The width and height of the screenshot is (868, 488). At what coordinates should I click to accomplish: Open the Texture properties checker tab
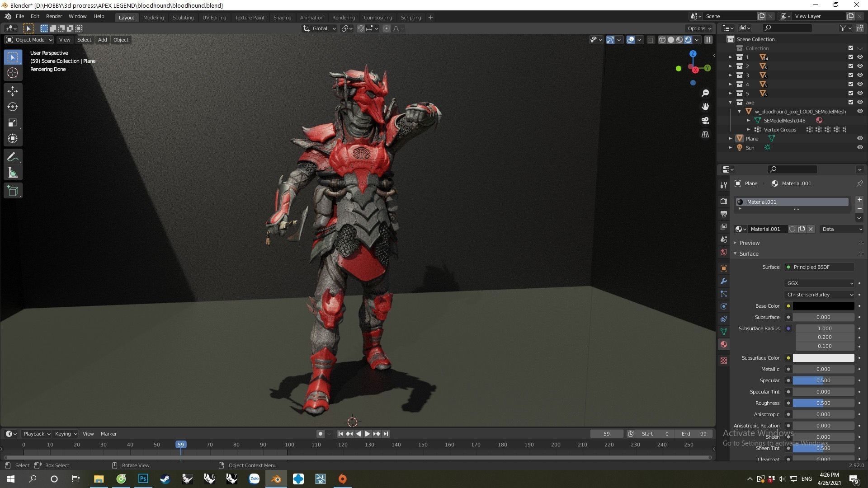click(724, 361)
